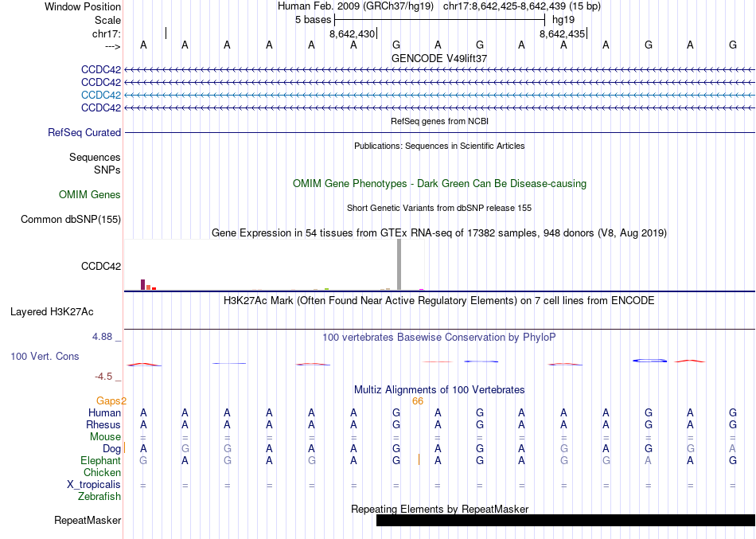Click the 5 bases scale text
Screen dimensions: 756x539
(314, 20)
